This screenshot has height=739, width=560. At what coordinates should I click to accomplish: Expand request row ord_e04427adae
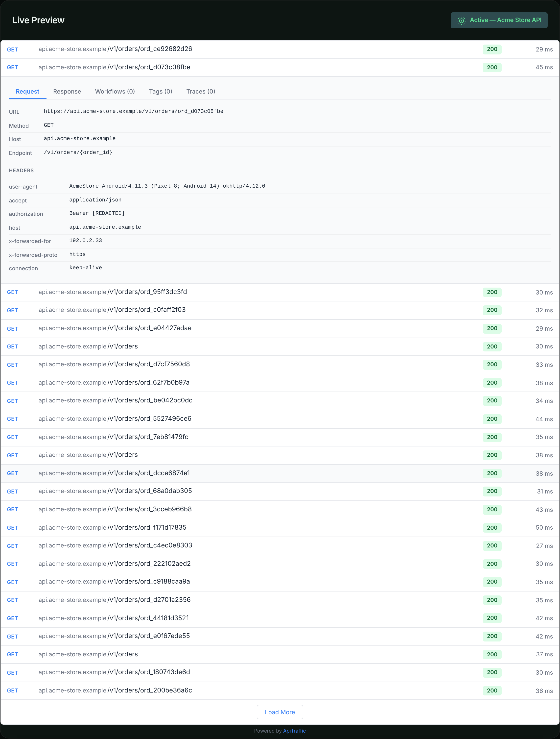click(x=280, y=328)
